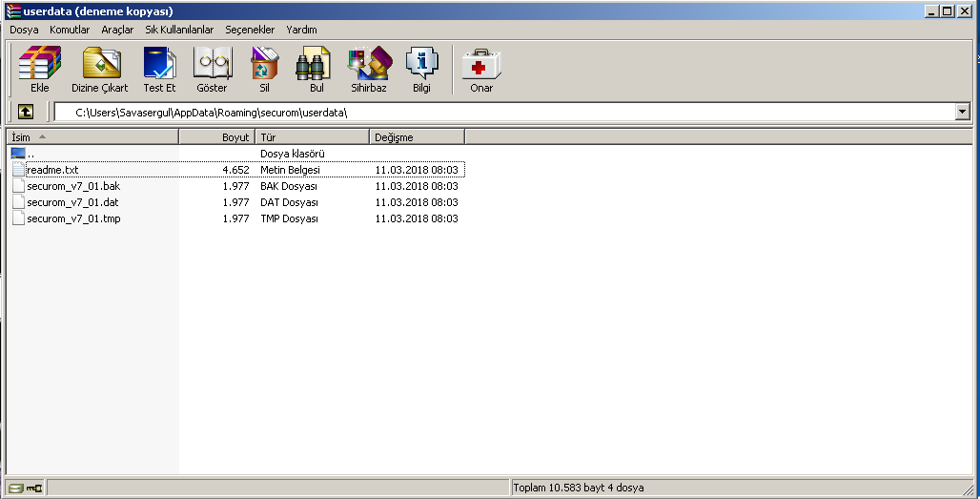980x499 pixels.
Task: Select the securom_v7_01.tmp file name
Action: [73, 218]
